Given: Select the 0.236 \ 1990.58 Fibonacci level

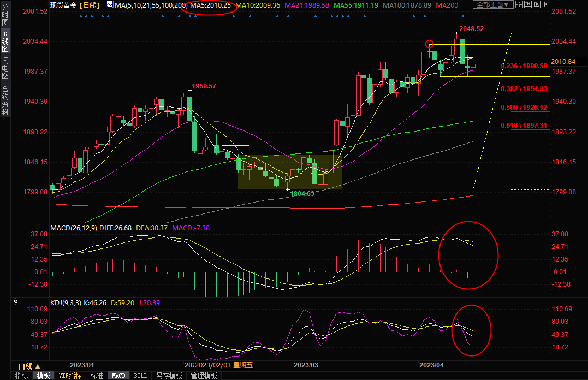Looking at the screenshot, I should tap(524, 66).
